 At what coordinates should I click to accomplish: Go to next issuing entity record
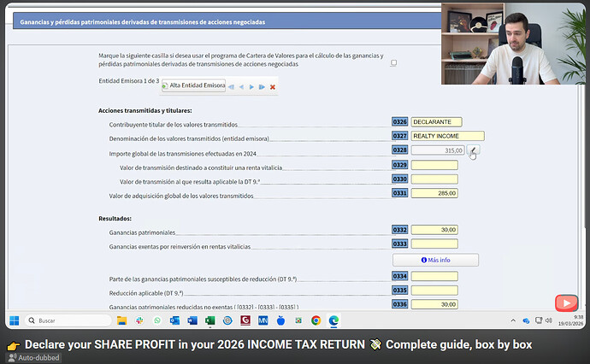[x=251, y=87]
